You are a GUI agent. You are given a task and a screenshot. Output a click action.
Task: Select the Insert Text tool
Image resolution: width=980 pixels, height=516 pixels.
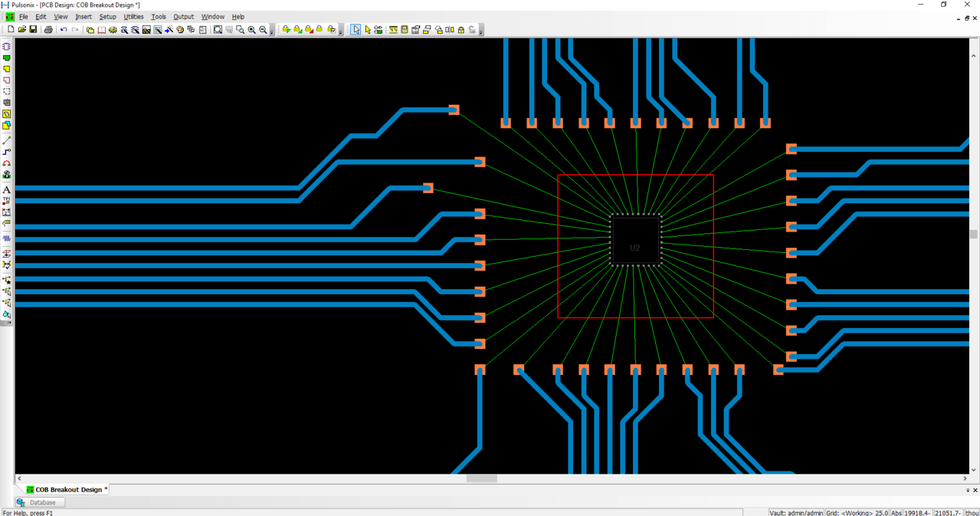(x=7, y=189)
